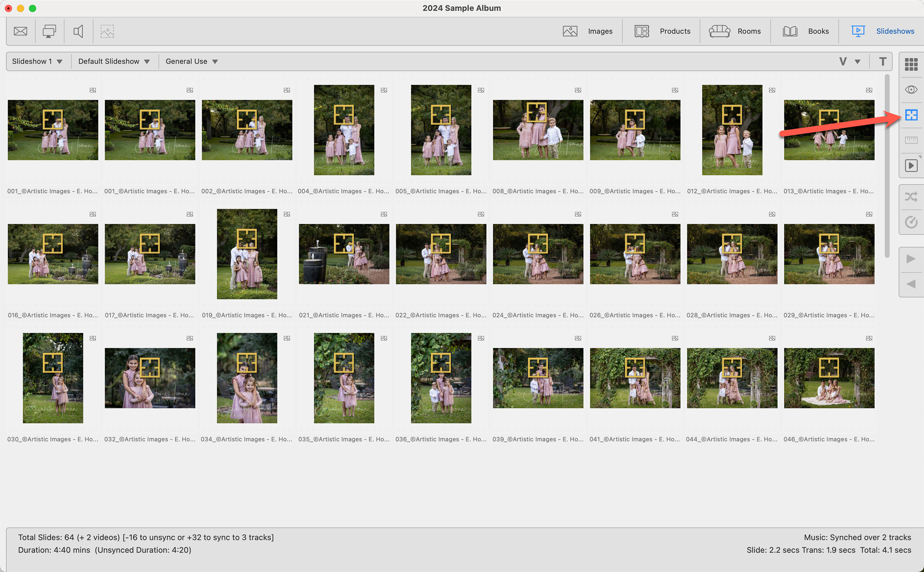Open the General Use dropdown

pos(192,61)
